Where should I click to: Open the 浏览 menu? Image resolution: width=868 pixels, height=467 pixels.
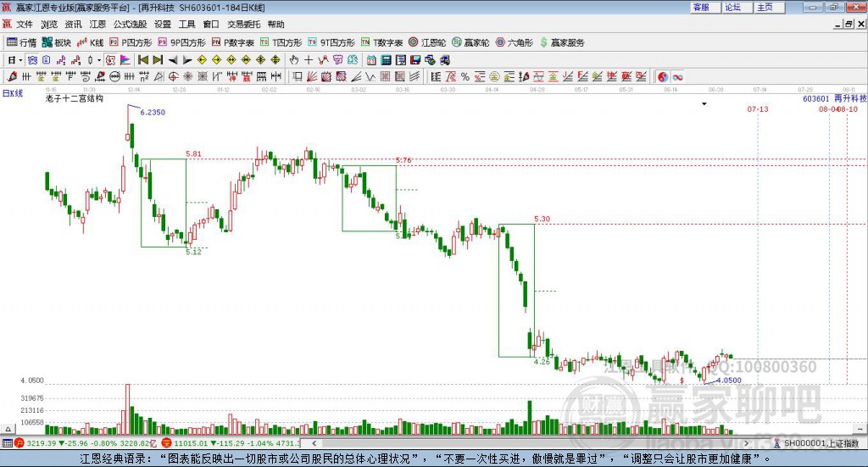click(x=49, y=25)
